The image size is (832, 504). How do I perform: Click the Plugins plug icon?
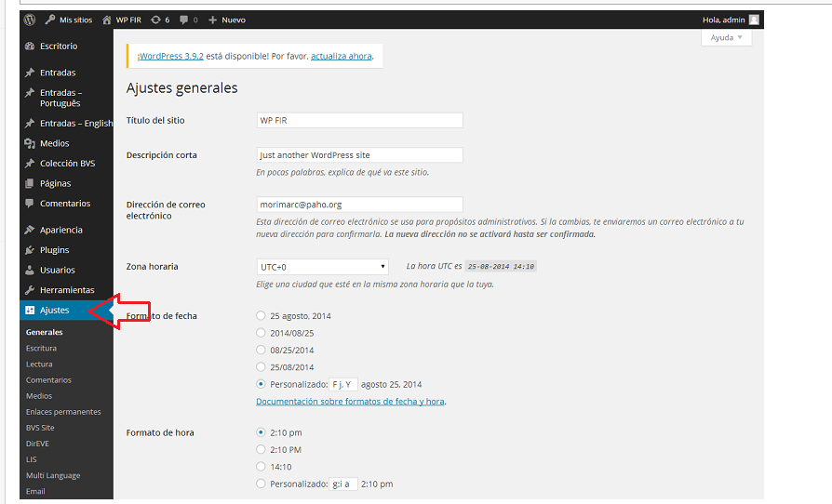pyautogui.click(x=30, y=250)
